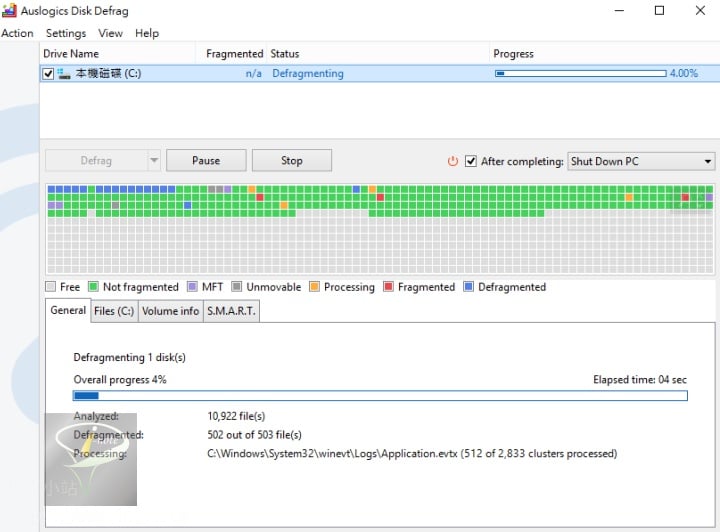Switch to the Files (C:) tab
This screenshot has height=532, width=720.
pos(113,311)
